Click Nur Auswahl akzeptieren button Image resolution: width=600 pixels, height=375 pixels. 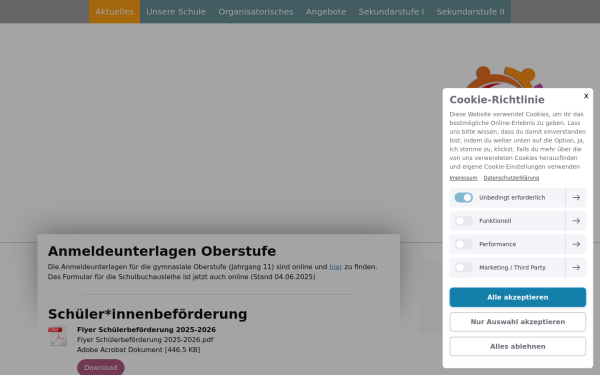pos(517,322)
